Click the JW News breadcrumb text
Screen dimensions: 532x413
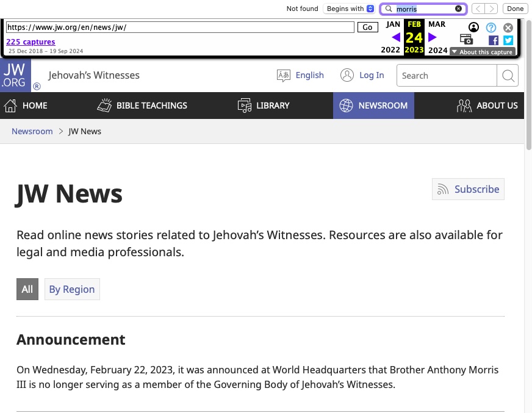point(85,131)
